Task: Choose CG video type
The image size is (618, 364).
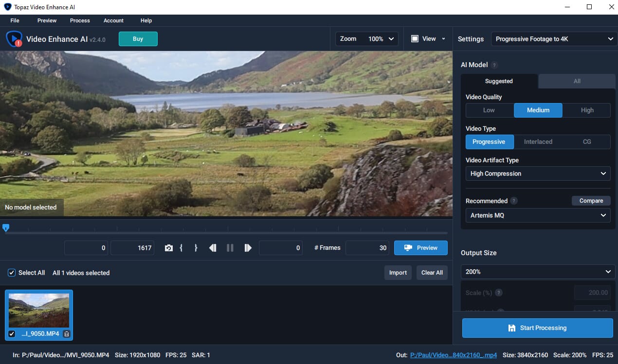Action: click(x=587, y=142)
